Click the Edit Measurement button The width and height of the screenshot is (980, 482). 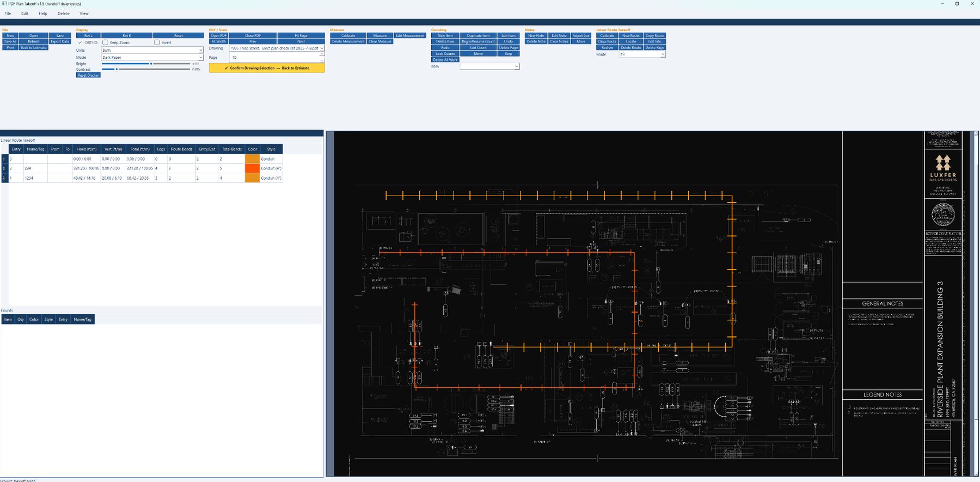click(x=410, y=35)
